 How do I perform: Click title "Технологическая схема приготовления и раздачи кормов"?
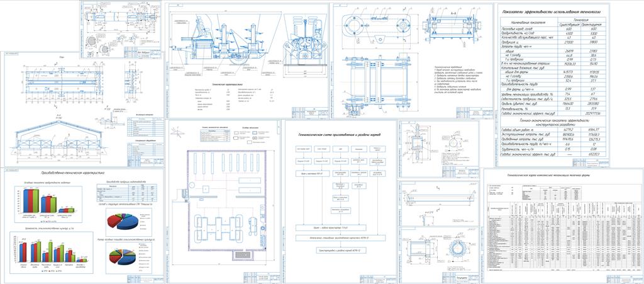tap(340, 135)
